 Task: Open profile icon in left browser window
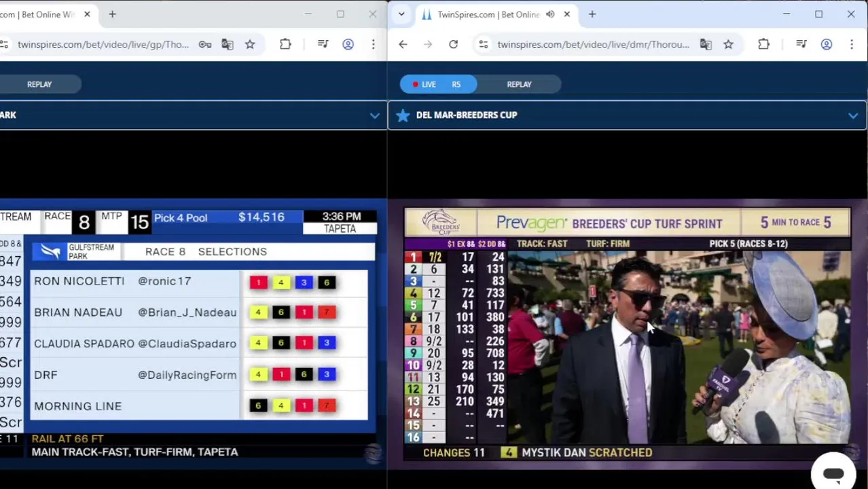click(348, 45)
